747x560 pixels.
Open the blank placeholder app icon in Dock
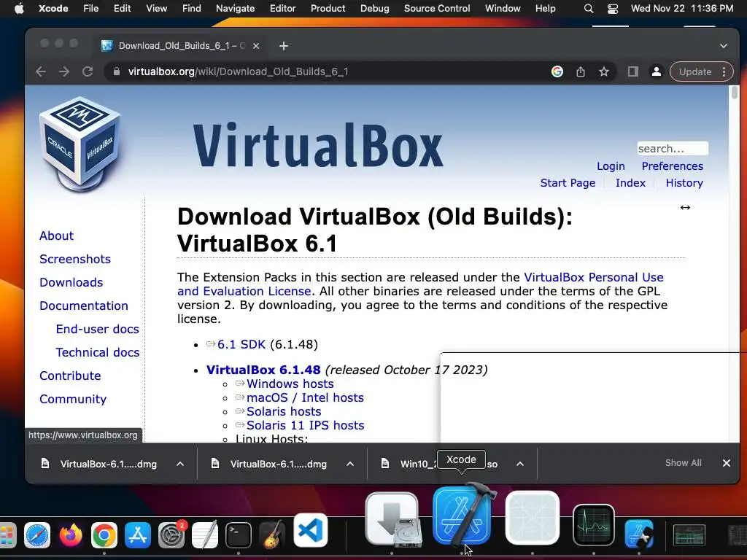pos(532,518)
